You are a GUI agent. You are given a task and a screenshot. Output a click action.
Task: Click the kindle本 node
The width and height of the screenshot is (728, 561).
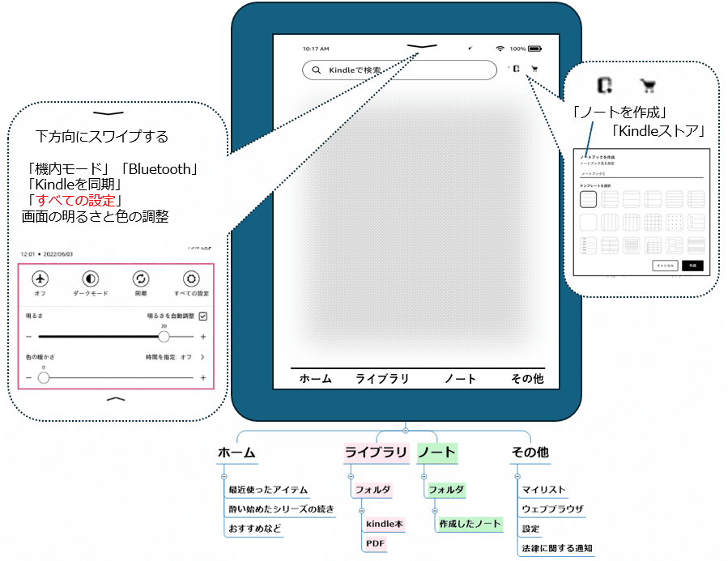tap(385, 525)
